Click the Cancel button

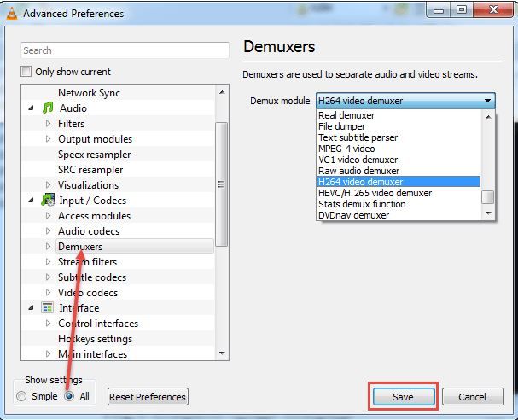pos(473,397)
